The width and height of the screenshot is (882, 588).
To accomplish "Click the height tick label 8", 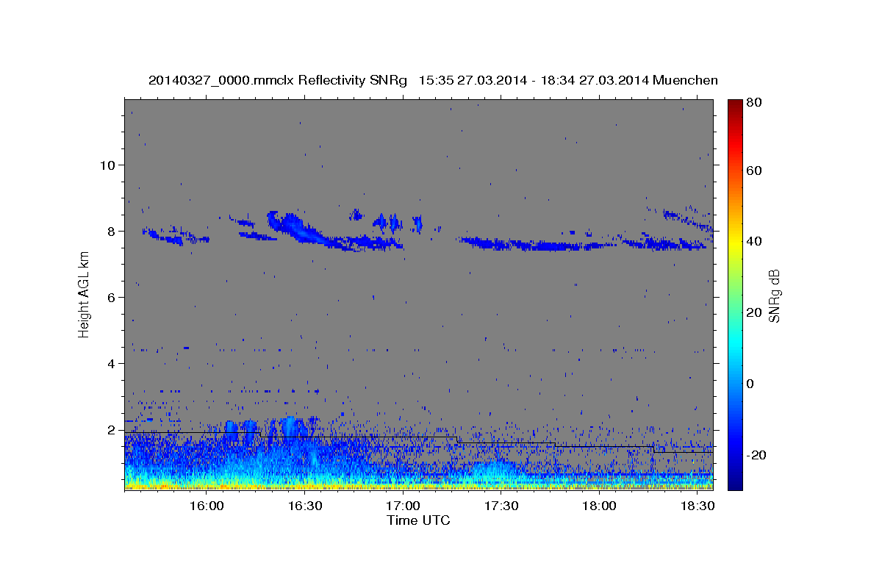I will (x=110, y=231).
